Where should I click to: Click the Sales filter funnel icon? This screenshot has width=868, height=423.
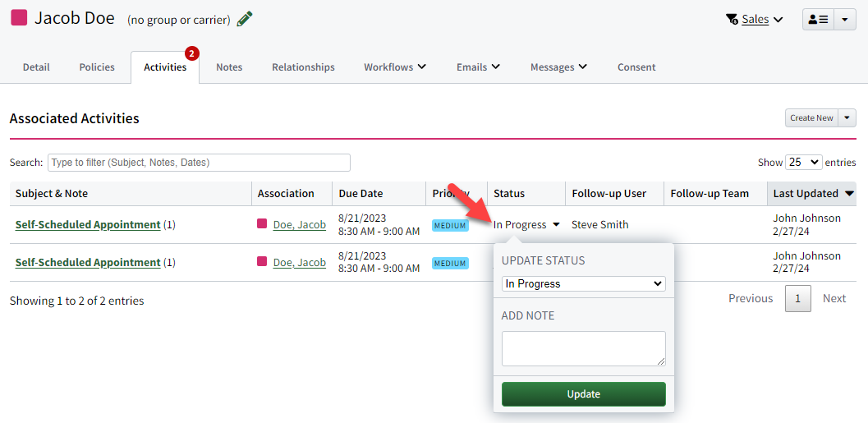click(732, 20)
